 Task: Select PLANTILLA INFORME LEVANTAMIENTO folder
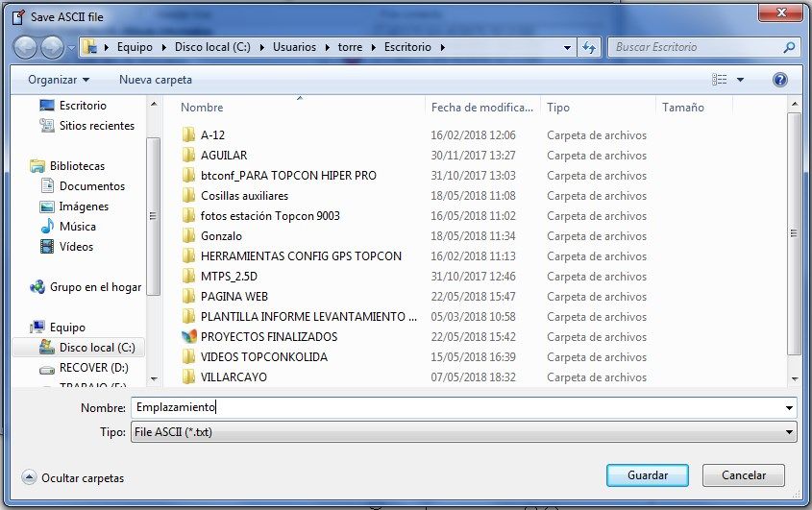pos(308,317)
